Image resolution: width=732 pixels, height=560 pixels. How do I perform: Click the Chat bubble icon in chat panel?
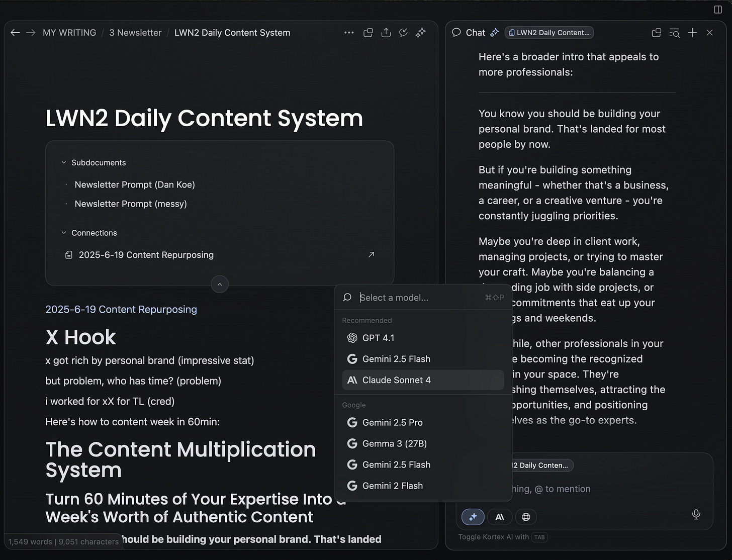[x=456, y=33]
